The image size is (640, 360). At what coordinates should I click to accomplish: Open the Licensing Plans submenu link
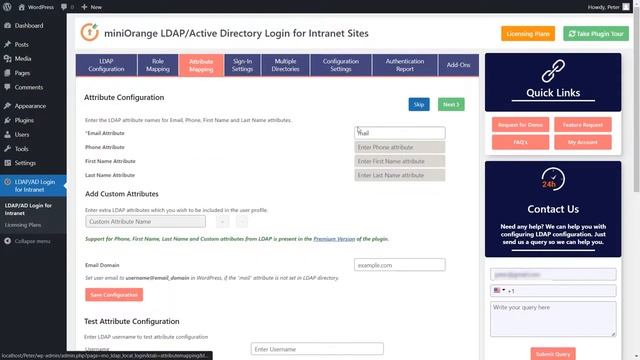(22, 225)
